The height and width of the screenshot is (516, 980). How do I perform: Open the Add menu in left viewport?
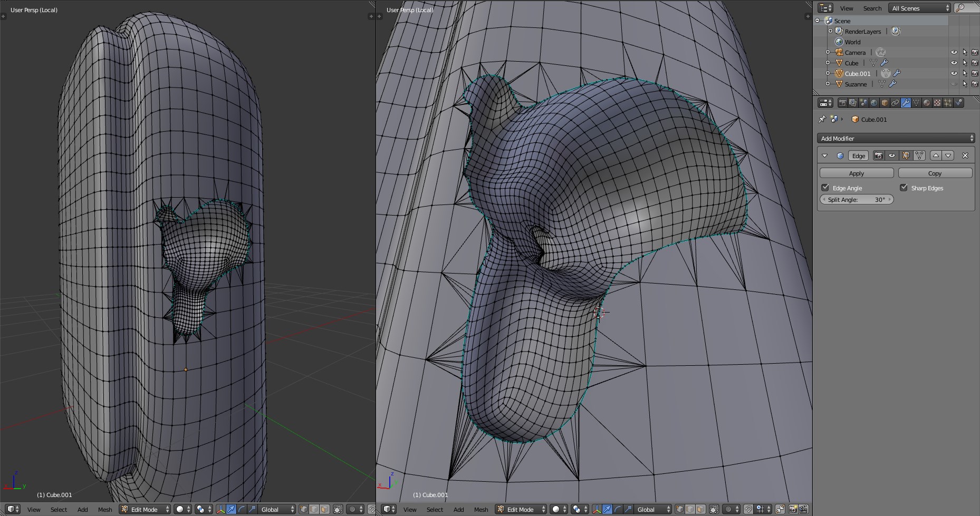tap(83, 509)
